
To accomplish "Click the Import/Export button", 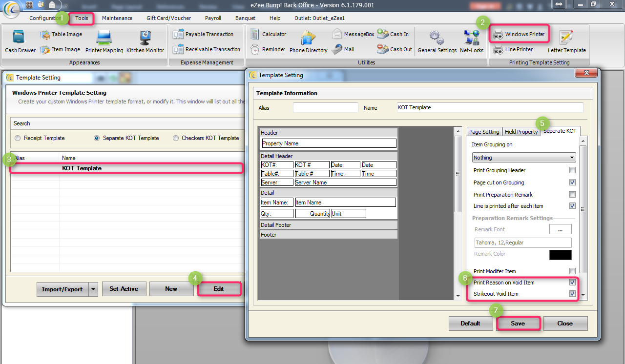I will pyautogui.click(x=62, y=289).
